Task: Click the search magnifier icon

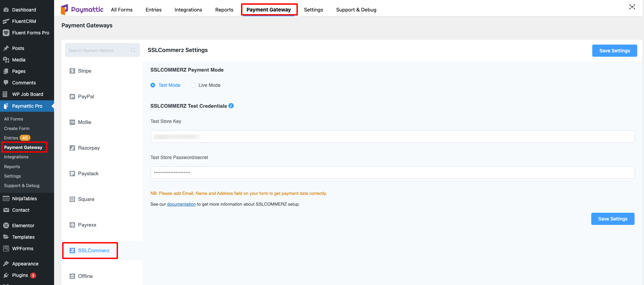Action: (133, 50)
